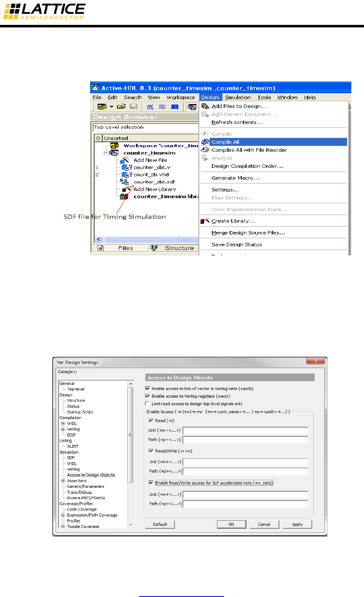Select Code Coverage category item

point(82,509)
